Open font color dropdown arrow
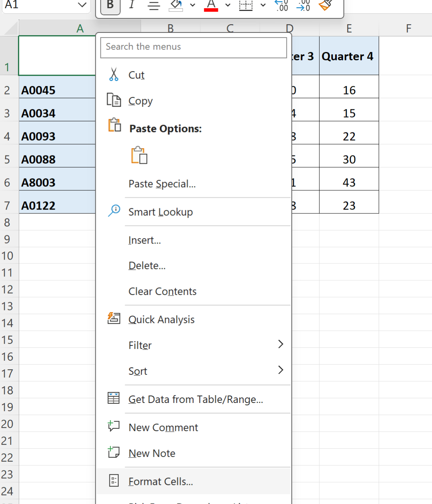This screenshot has height=504, width=432. pos(228,5)
